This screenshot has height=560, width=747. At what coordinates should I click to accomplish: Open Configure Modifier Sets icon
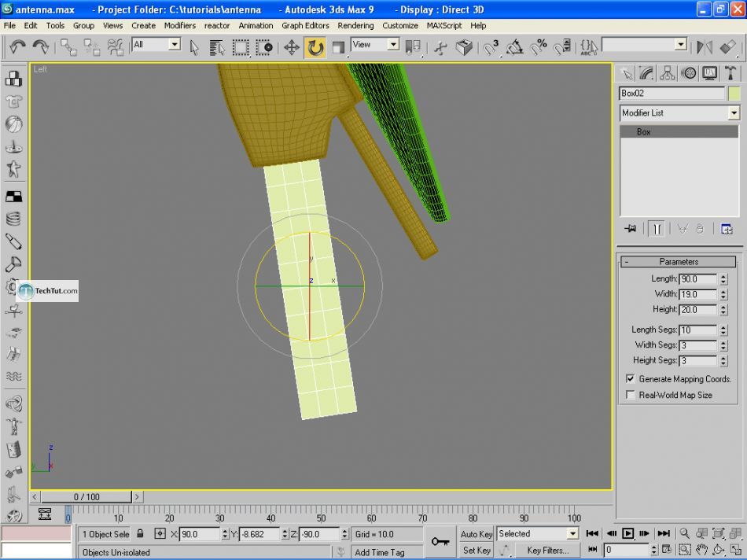click(x=727, y=229)
